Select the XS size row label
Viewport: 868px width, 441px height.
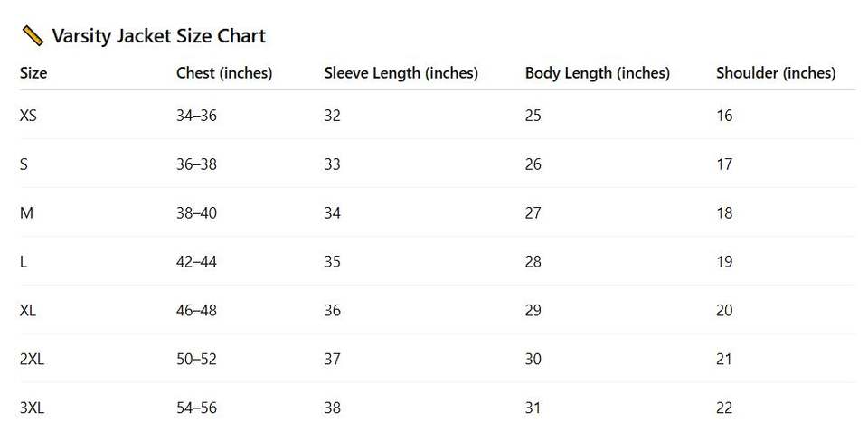[28, 116]
